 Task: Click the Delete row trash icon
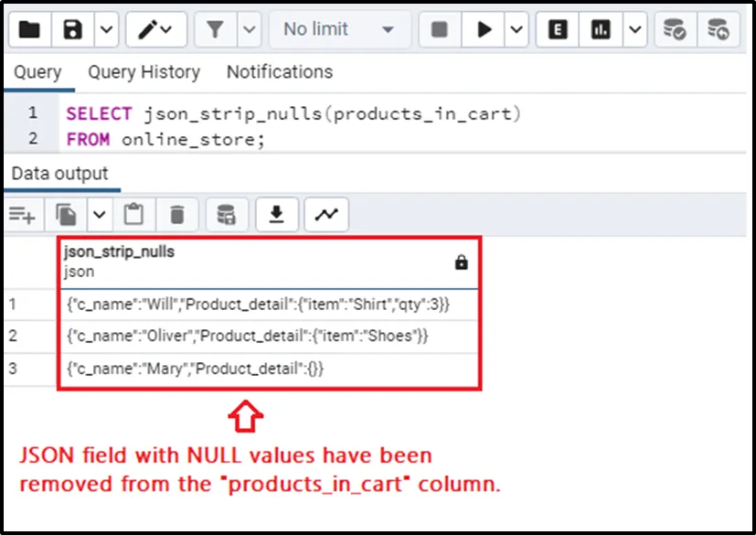tap(177, 214)
